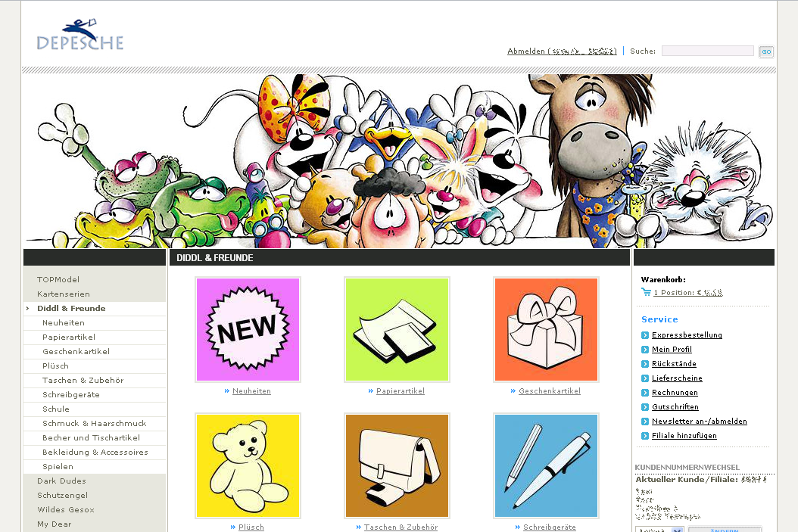Open Bekleidung & Accessoires in the sidebar
Image resolution: width=798 pixels, height=532 pixels.
(x=95, y=452)
